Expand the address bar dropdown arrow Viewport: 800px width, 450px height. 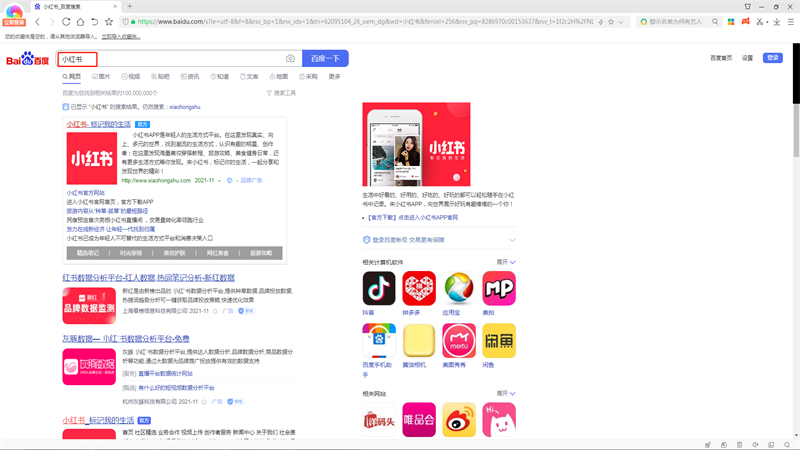(x=621, y=22)
